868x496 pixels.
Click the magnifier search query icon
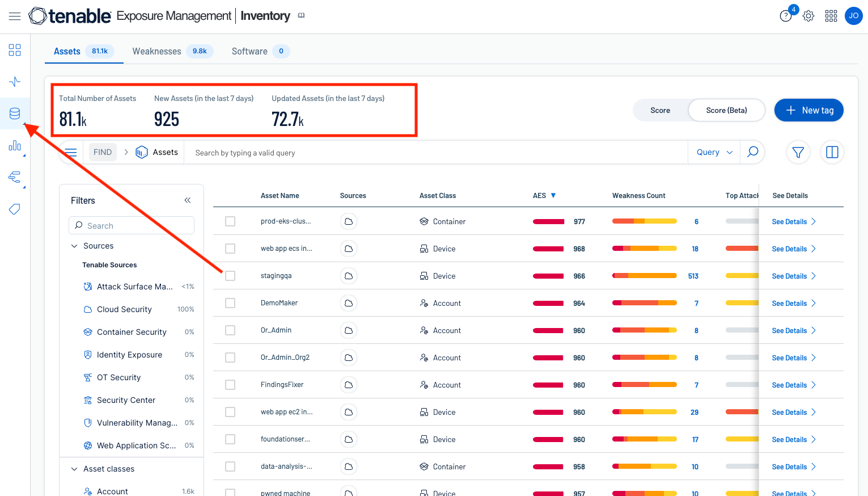(752, 152)
